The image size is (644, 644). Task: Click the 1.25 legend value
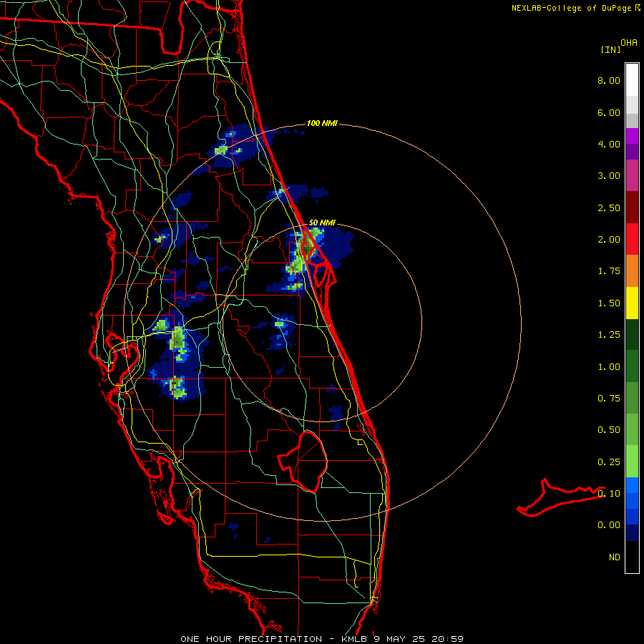609,335
